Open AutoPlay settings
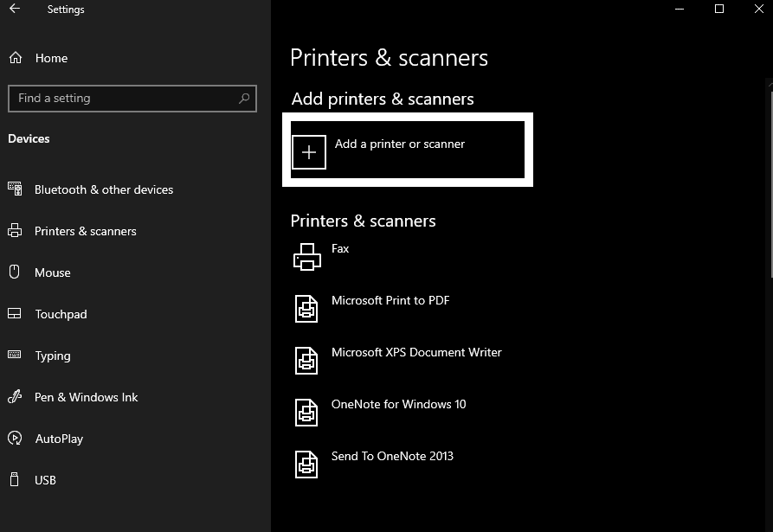This screenshot has height=532, width=773. pos(59,439)
